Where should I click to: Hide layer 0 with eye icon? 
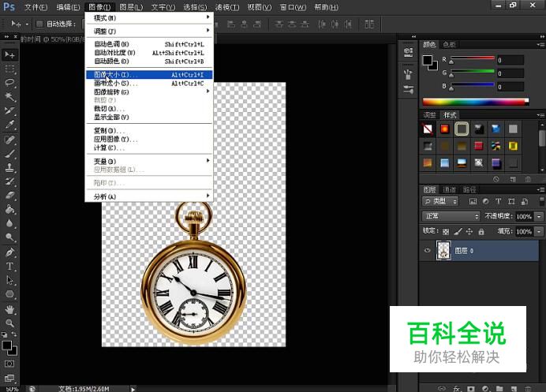coord(428,250)
